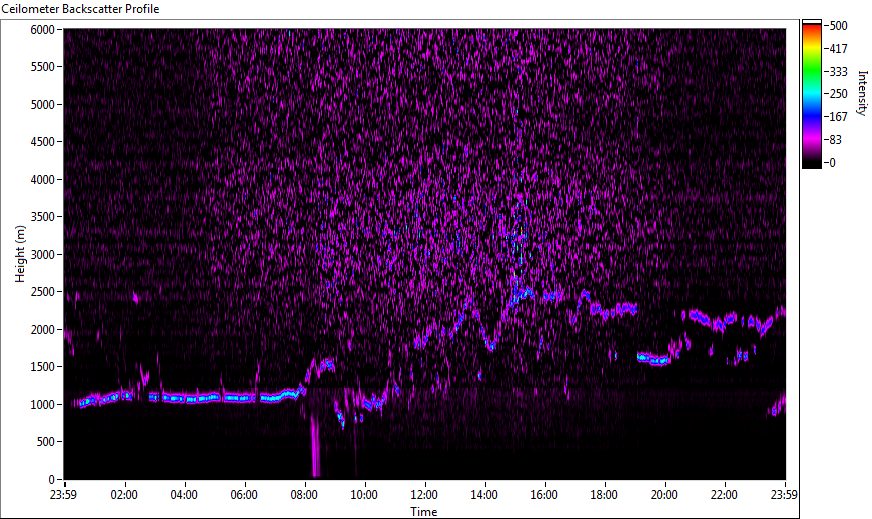Click the vertical precipitation streak near 08:00
Screen dimensions: 872x519
[315, 445]
